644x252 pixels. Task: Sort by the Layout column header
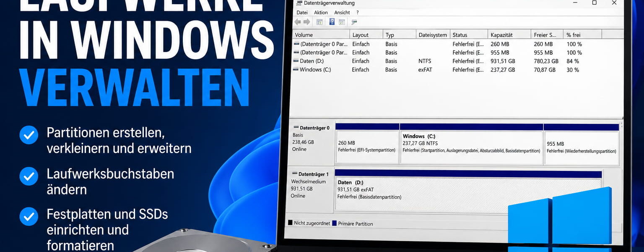[x=366, y=35]
